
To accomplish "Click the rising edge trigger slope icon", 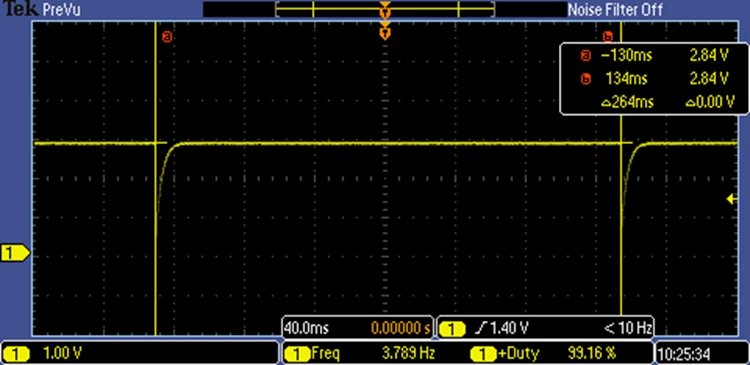I will [x=480, y=328].
